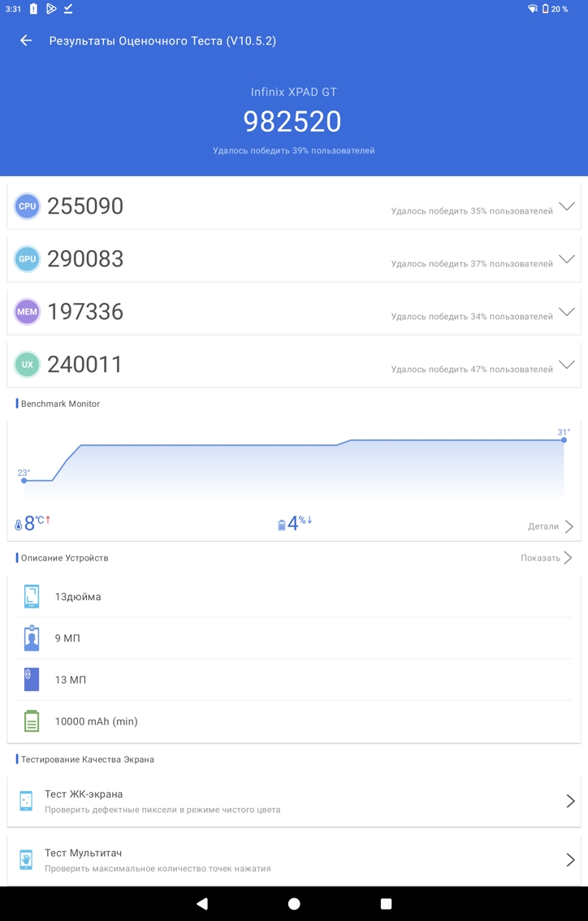Tap the 23° start point on temperature graph
588x921 pixels.
click(24, 481)
